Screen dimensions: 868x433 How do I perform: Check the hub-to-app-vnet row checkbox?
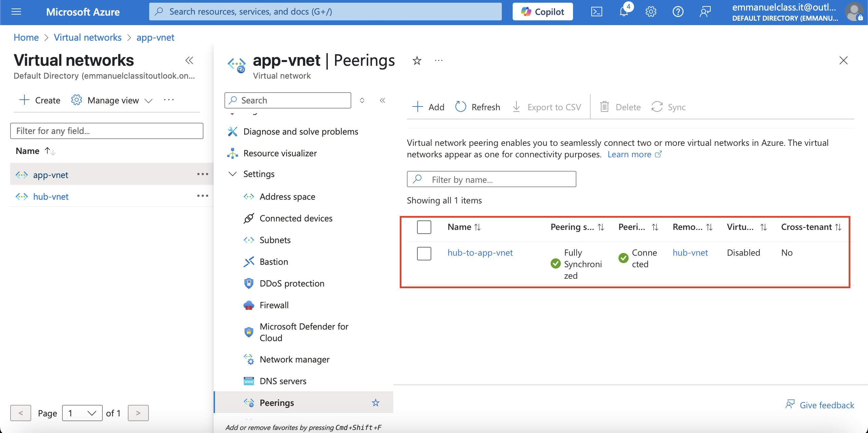coord(424,254)
